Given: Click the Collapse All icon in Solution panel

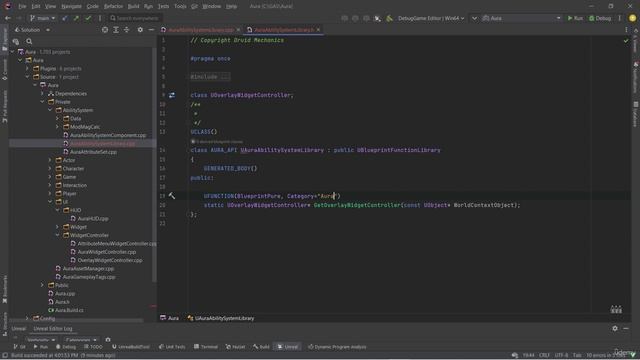Looking at the screenshot, I should (127, 30).
